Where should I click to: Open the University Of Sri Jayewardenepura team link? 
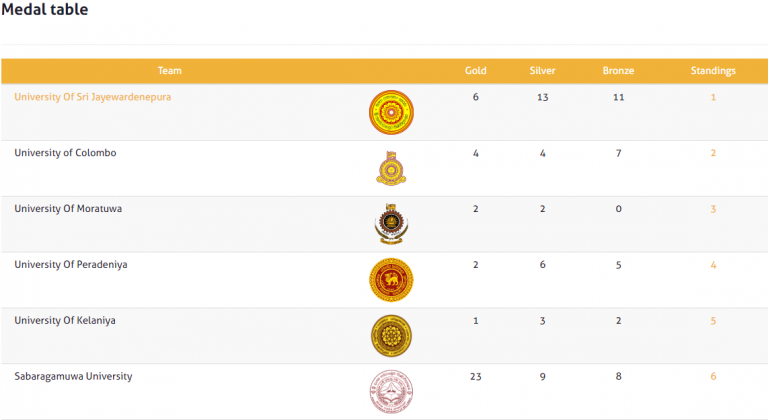click(92, 97)
